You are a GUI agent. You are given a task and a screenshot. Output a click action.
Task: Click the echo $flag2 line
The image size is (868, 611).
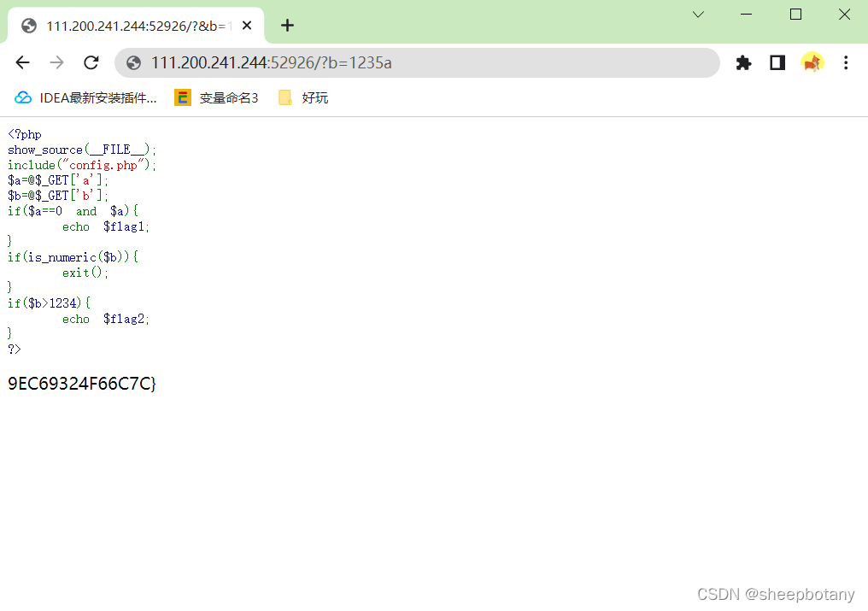pyautogui.click(x=106, y=319)
